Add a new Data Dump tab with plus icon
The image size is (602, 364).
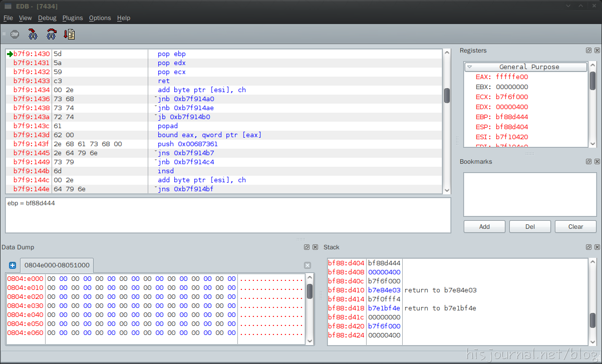click(13, 265)
